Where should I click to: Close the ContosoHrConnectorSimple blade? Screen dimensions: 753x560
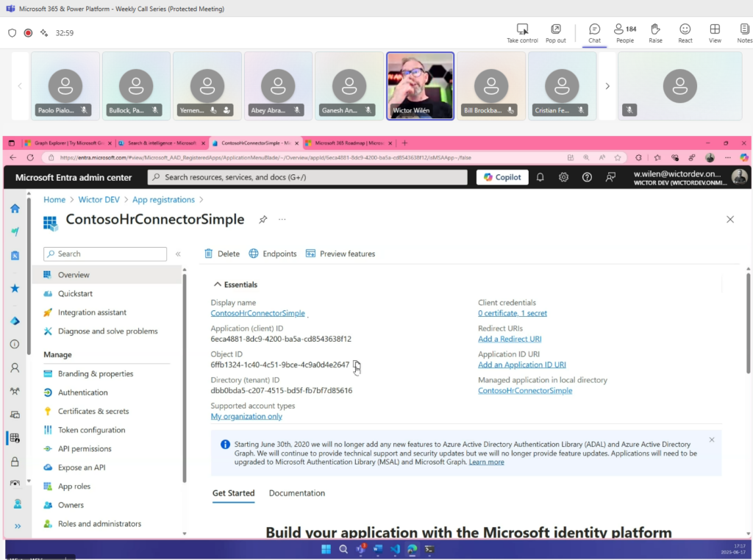(x=730, y=219)
